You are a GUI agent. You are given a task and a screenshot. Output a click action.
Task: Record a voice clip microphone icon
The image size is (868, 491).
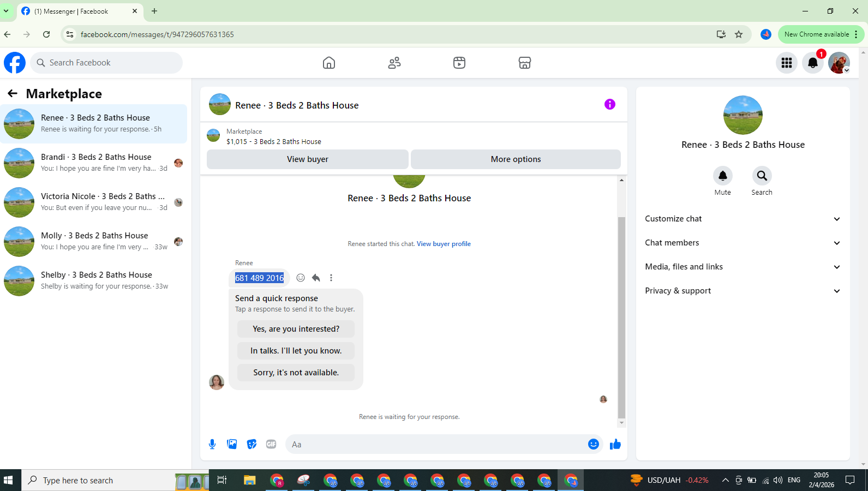(212, 444)
